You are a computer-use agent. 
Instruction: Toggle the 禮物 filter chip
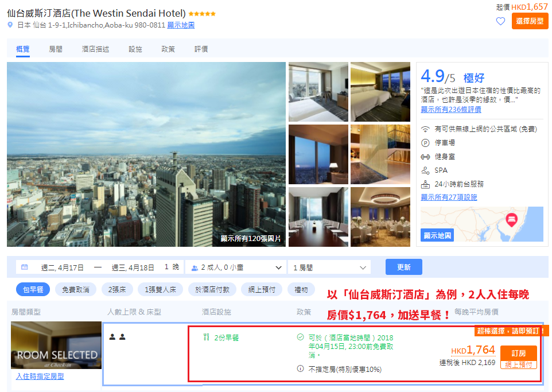(x=301, y=289)
